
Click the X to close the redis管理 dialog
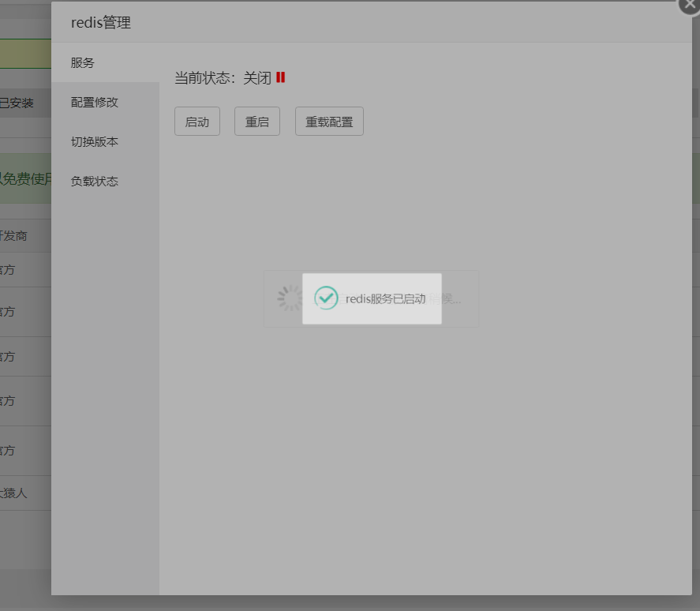pos(690,5)
